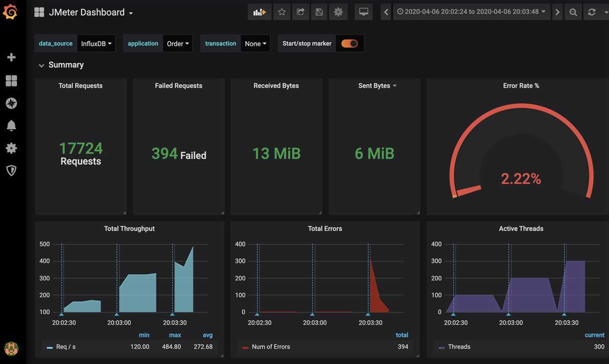
Task: Open the Alerting bell icon
Action: pos(11,126)
